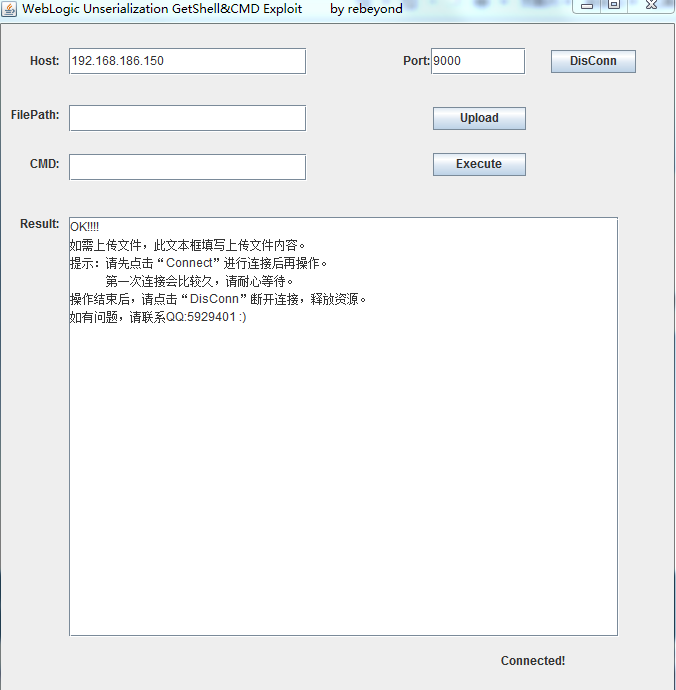Click the Connected! status label
This screenshot has width=676, height=690.
click(533, 661)
